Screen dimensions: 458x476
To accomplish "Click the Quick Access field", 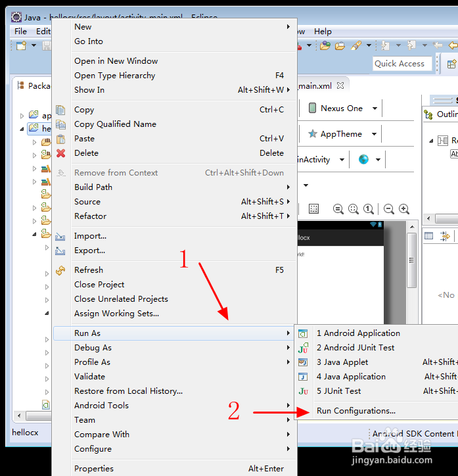I will pyautogui.click(x=402, y=64).
